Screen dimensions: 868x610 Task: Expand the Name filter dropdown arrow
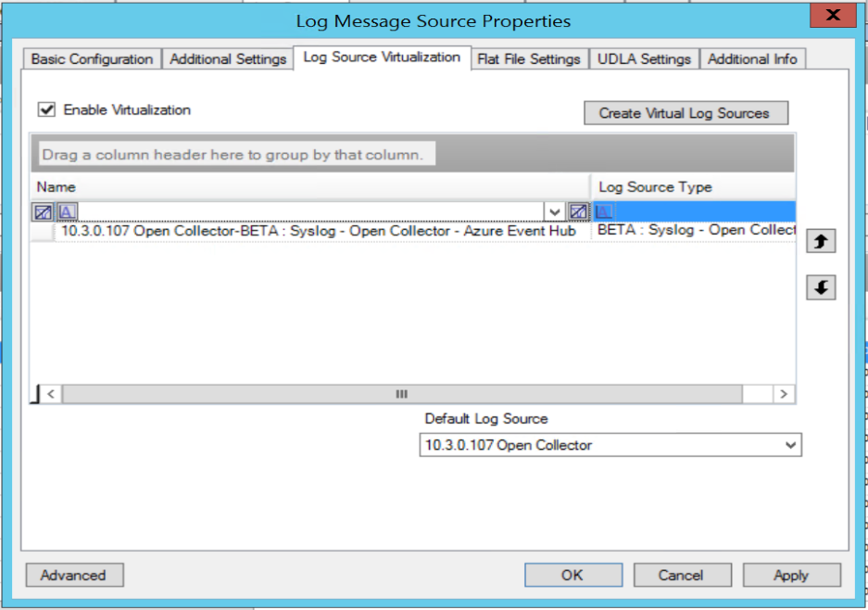(x=555, y=211)
